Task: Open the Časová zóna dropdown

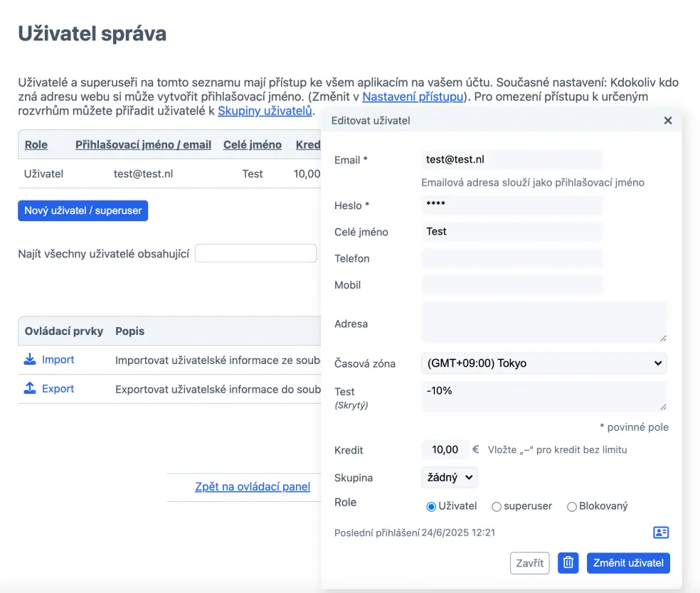Action: [x=544, y=363]
